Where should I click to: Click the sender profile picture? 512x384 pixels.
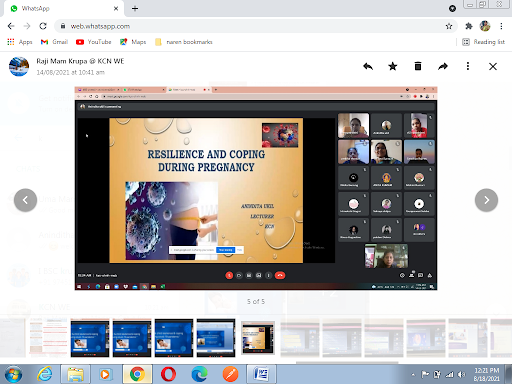pyautogui.click(x=19, y=66)
